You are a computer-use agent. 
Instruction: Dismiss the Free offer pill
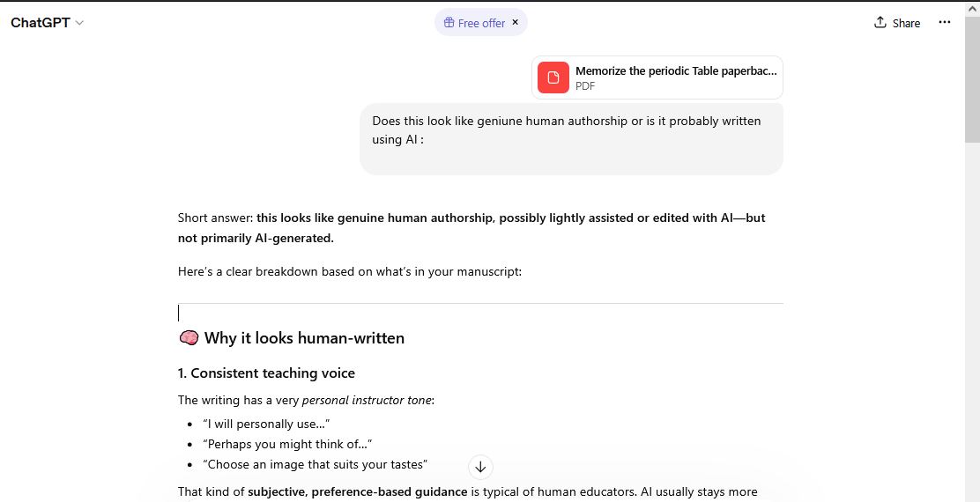click(516, 22)
